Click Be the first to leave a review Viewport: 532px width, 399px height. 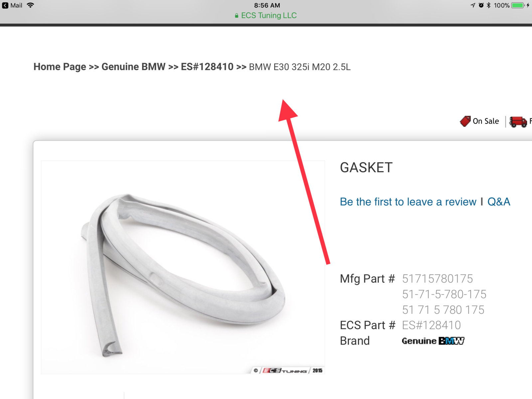408,202
